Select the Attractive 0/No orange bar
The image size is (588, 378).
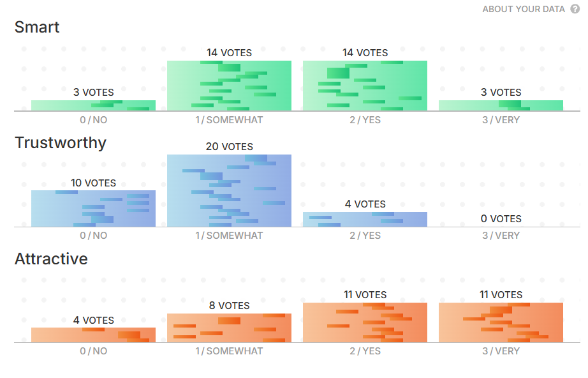coord(93,335)
